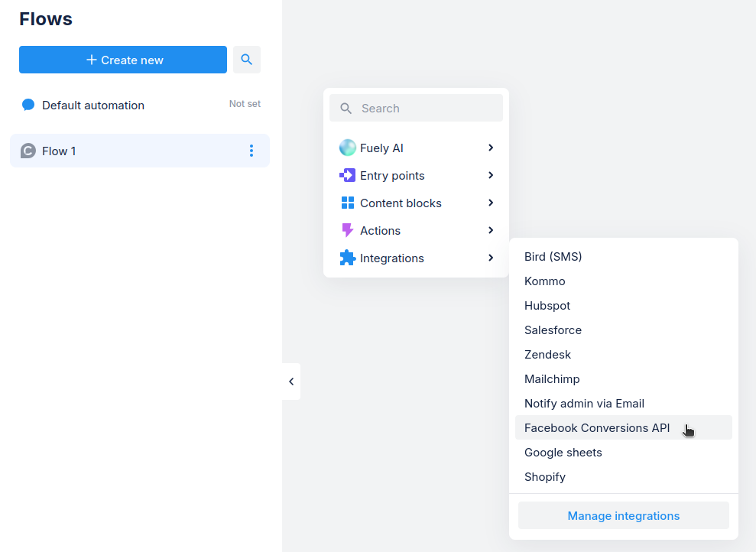Click the Content blocks grid icon
This screenshot has width=756, height=552.
pos(348,203)
